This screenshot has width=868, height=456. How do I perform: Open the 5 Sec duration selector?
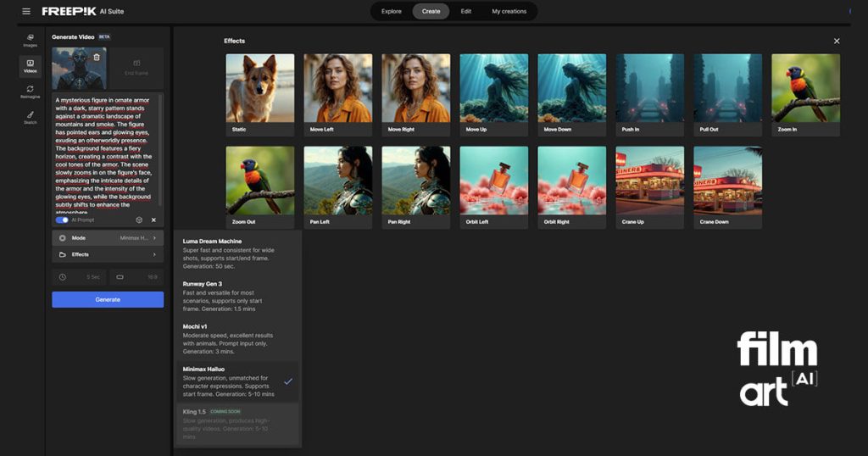[x=79, y=276]
